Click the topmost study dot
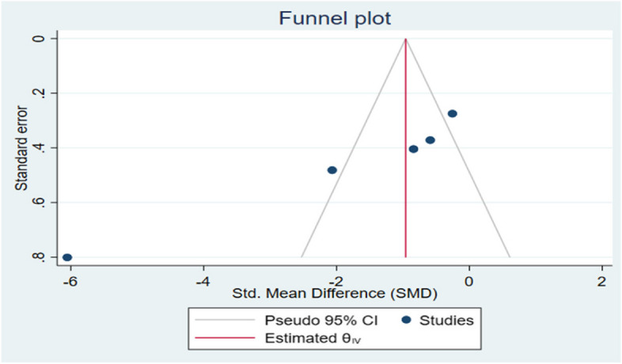The image size is (622, 364). pos(452,114)
